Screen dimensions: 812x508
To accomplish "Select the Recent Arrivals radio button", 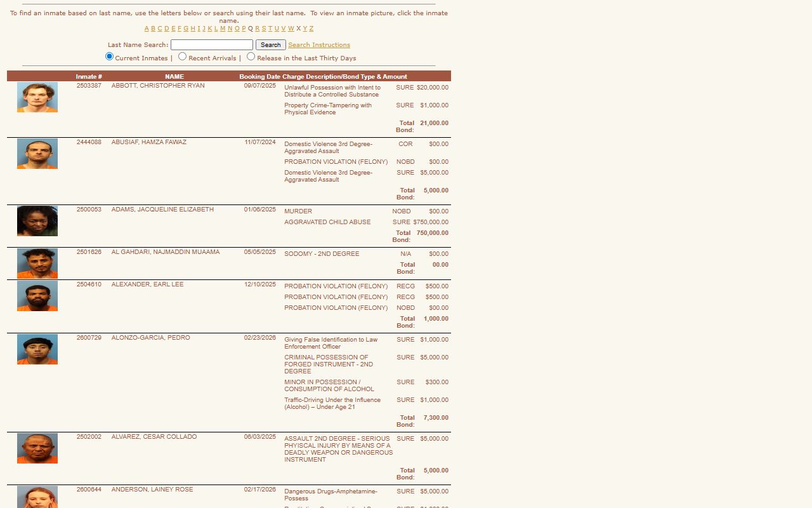I will pyautogui.click(x=182, y=57).
